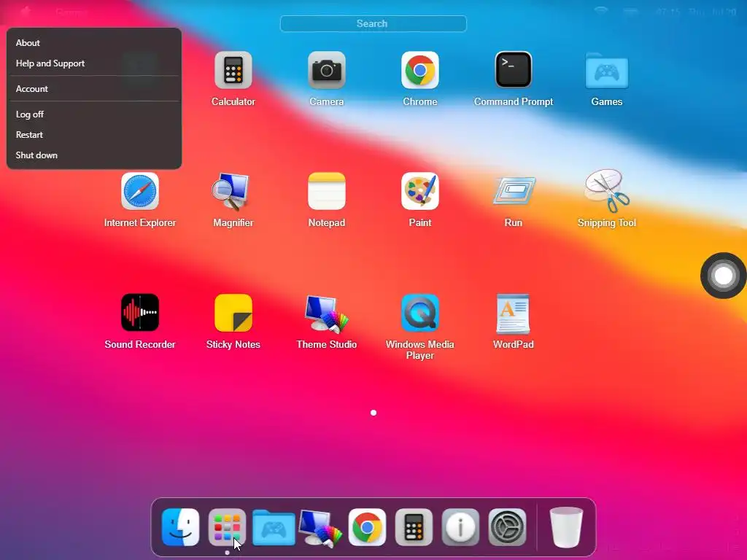This screenshot has width=747, height=560.
Task: Click the Theme Studio icon in the dock
Action: [320, 527]
